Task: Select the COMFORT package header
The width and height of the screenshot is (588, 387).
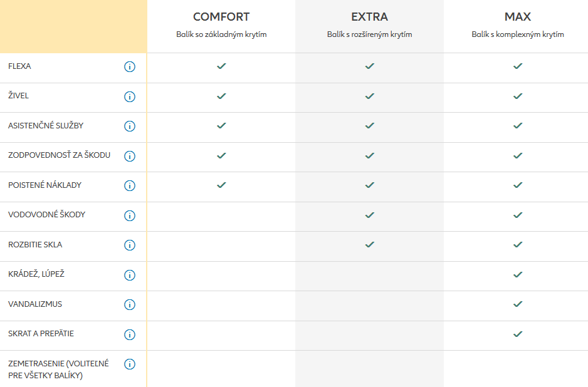Action: click(x=221, y=17)
